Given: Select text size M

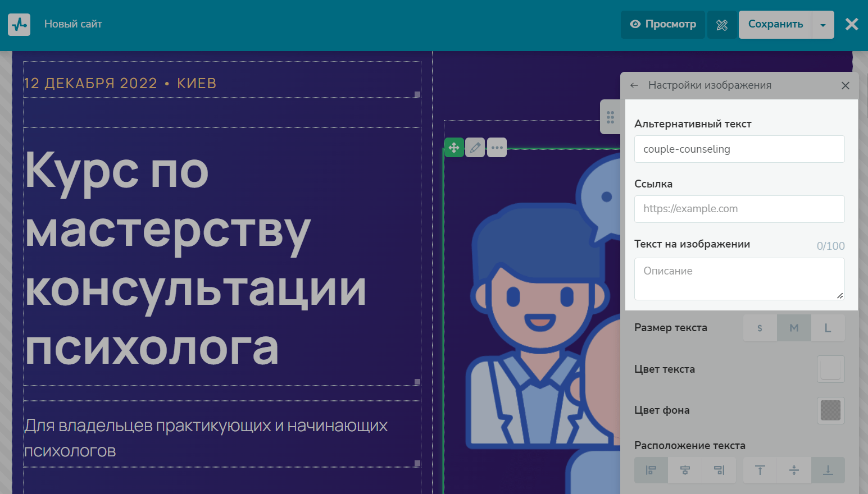Looking at the screenshot, I should coord(794,328).
